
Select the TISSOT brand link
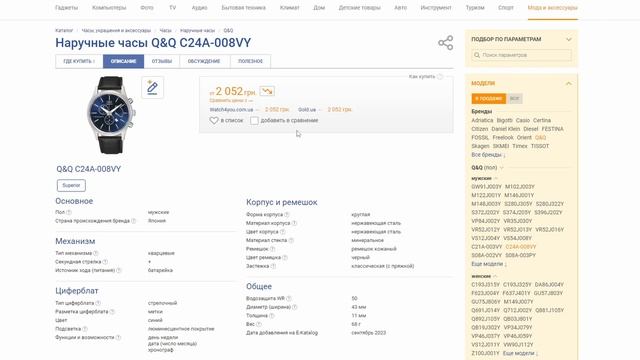coord(540,146)
